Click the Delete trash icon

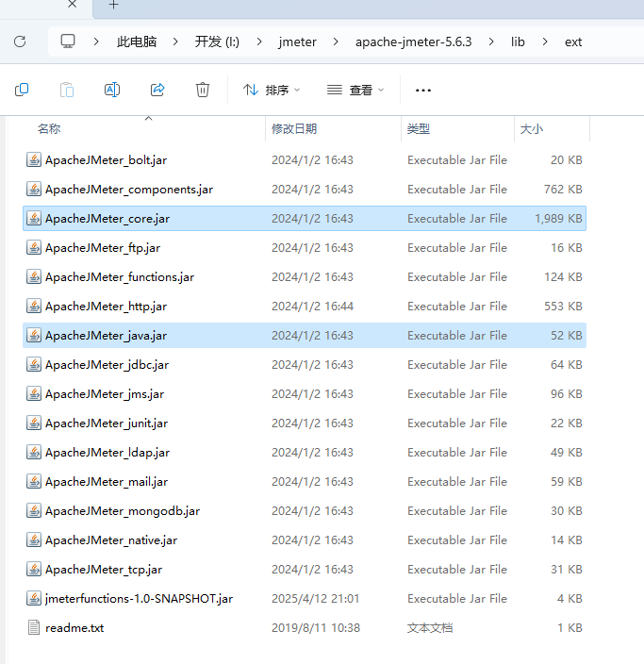tap(203, 90)
